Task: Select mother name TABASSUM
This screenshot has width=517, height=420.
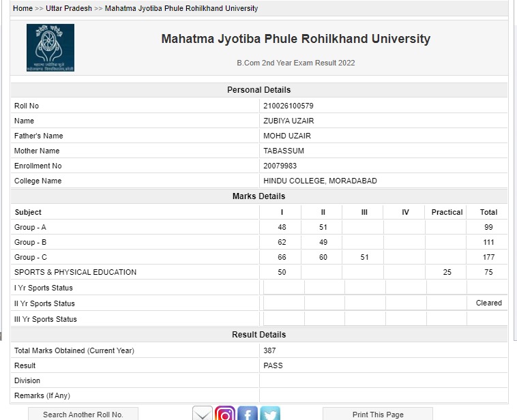Action: click(284, 151)
